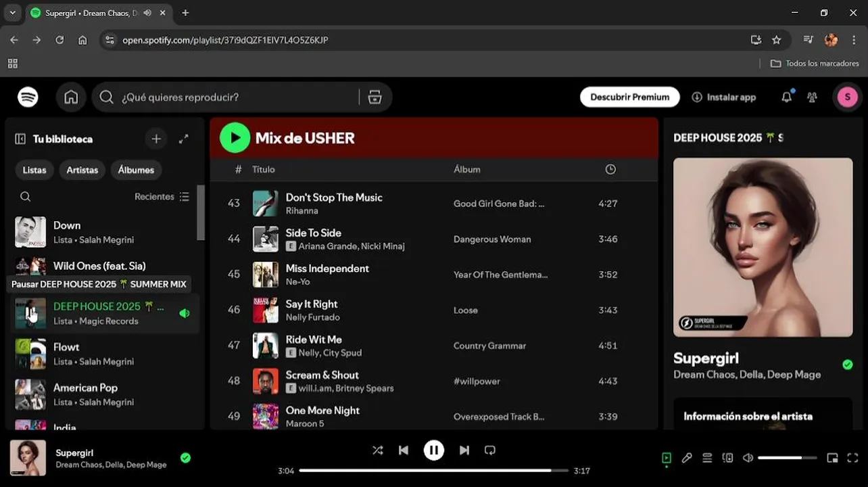The image size is (868, 487).
Task: Click the Supergirl title in player bar
Action: point(74,453)
